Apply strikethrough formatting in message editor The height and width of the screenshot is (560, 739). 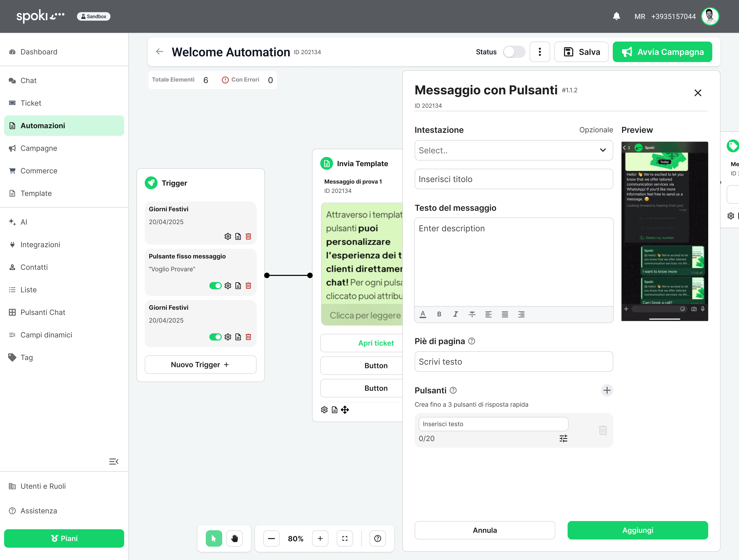coord(472,314)
